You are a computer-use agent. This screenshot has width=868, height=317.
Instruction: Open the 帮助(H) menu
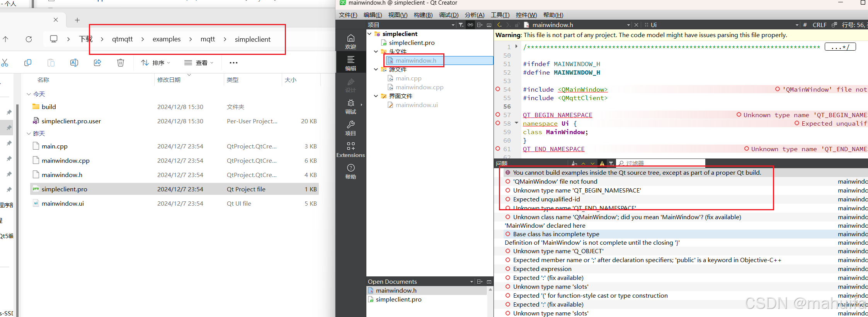[x=553, y=15]
